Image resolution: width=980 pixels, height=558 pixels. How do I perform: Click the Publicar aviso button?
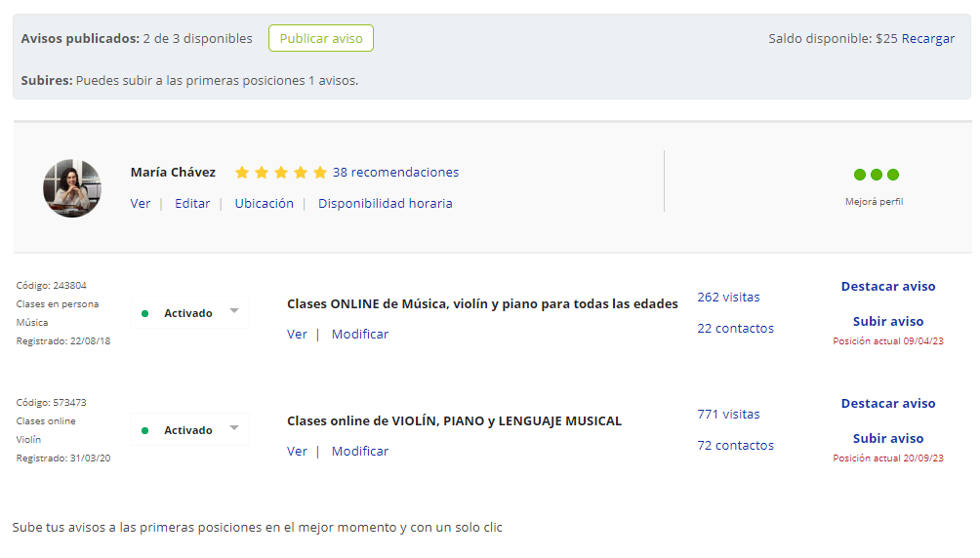pos(320,39)
